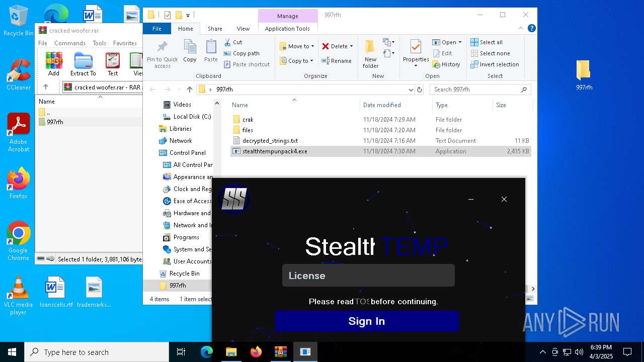
Task: Open CCleaner desktop shortcut
Action: [x=18, y=74]
